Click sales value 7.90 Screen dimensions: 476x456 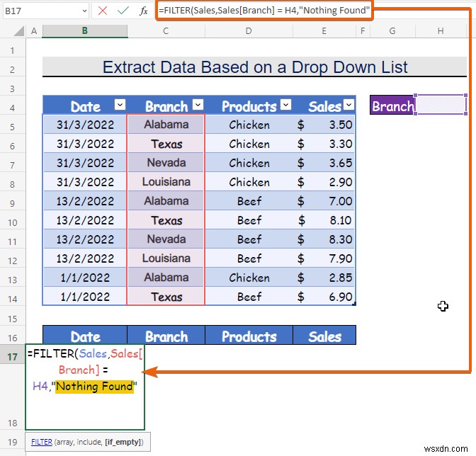pyautogui.click(x=341, y=258)
